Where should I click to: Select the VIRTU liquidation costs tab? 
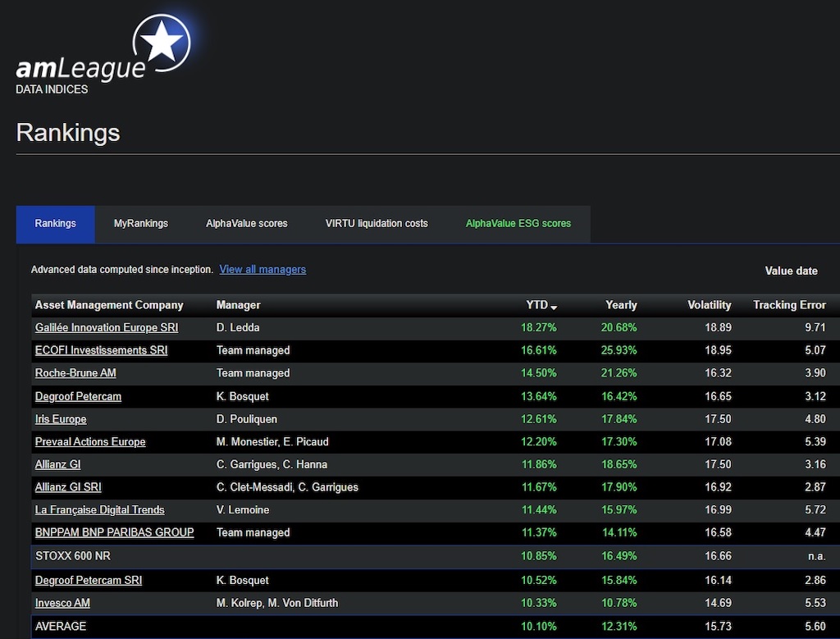(377, 224)
